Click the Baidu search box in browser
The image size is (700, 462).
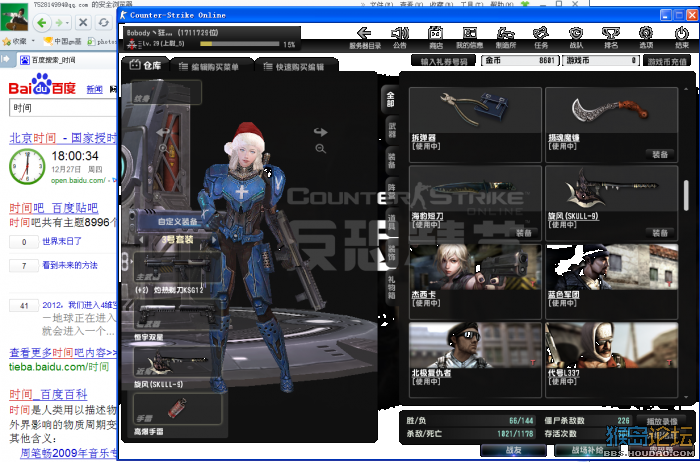coord(62,108)
